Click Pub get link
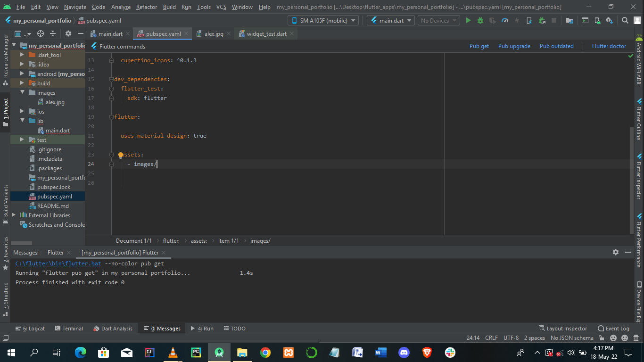The height and width of the screenshot is (362, 644). (x=479, y=46)
